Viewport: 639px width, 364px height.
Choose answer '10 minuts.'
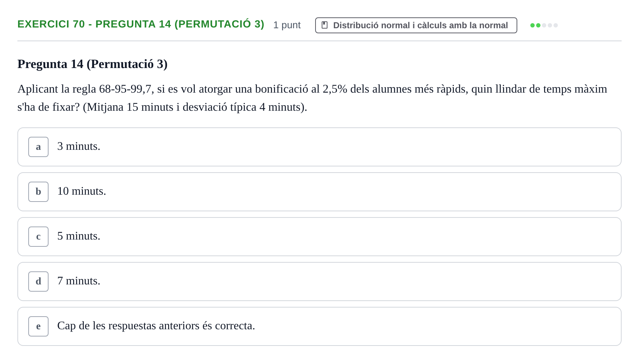(319, 192)
